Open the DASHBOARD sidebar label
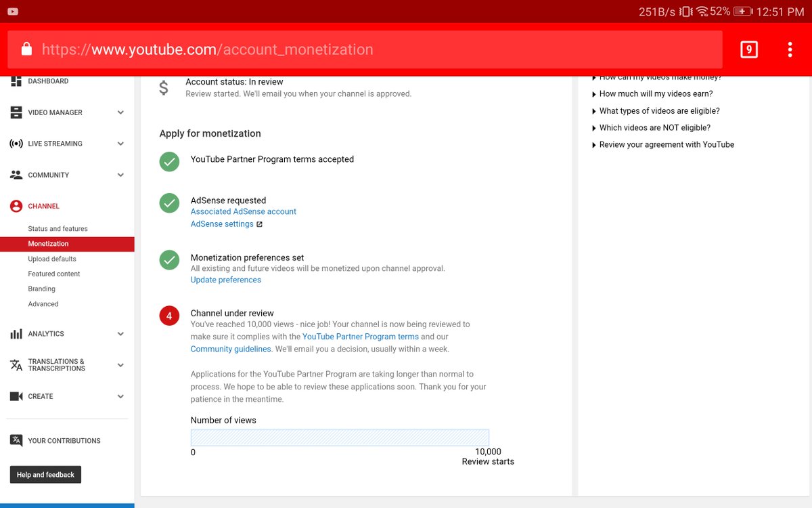This screenshot has width=812, height=508. [48, 81]
